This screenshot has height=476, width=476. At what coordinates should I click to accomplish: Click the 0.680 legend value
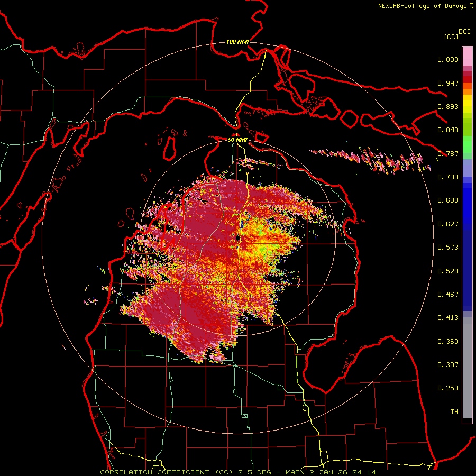pyautogui.click(x=448, y=200)
